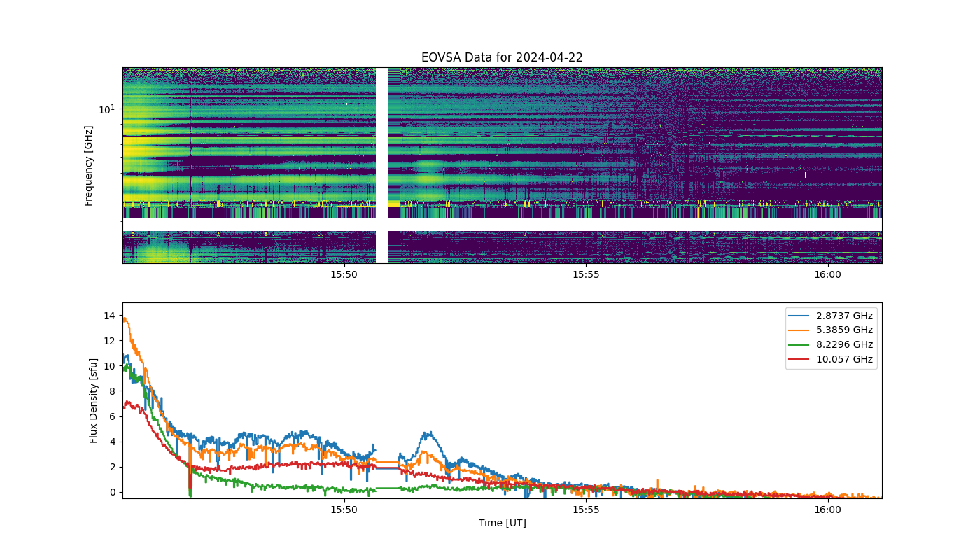980x560 pixels.
Task: Click the red 10.057 GHz legend line
Action: point(801,360)
